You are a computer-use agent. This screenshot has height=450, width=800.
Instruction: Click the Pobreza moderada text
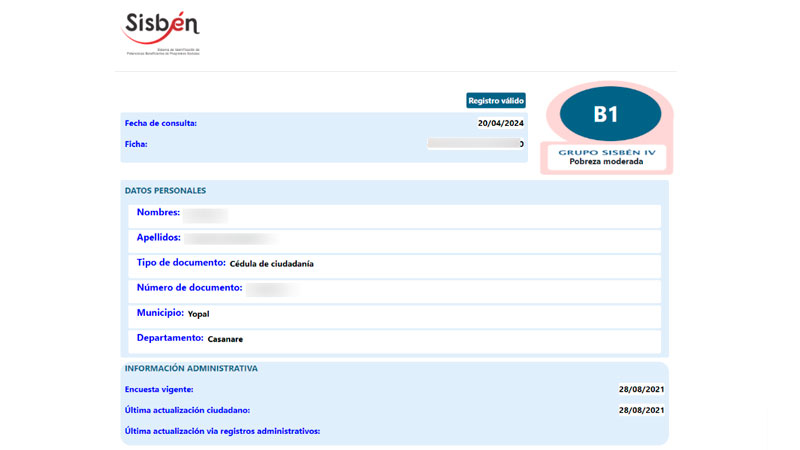(606, 161)
